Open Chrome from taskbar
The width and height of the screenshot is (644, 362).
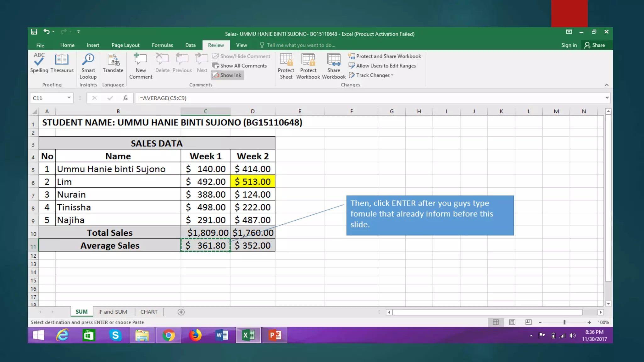169,335
